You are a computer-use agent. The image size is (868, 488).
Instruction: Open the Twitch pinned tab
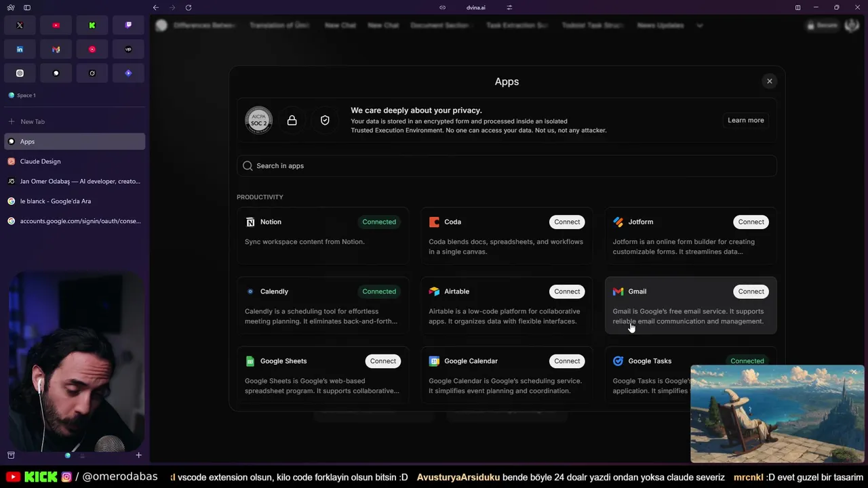(x=128, y=25)
